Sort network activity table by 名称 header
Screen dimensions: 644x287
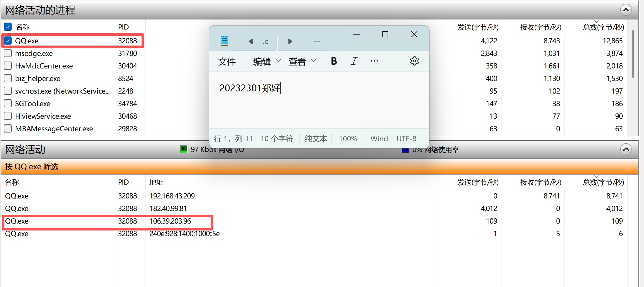(12, 182)
